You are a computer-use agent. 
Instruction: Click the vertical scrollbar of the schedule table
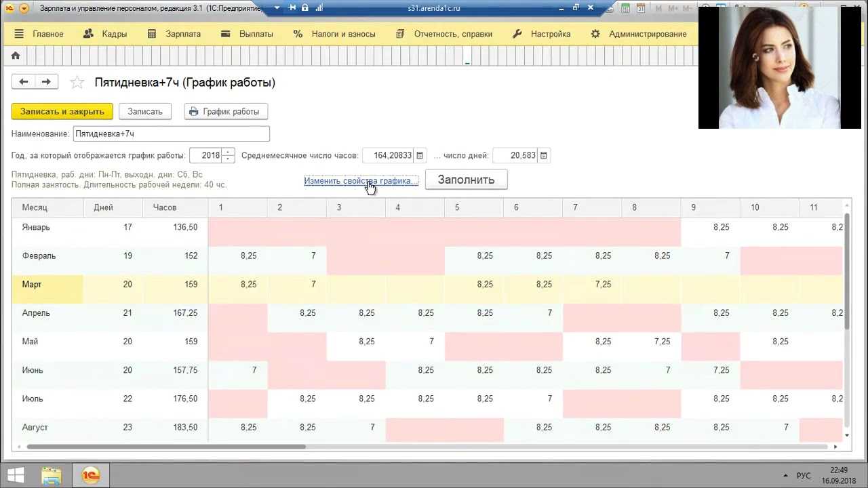click(x=847, y=271)
